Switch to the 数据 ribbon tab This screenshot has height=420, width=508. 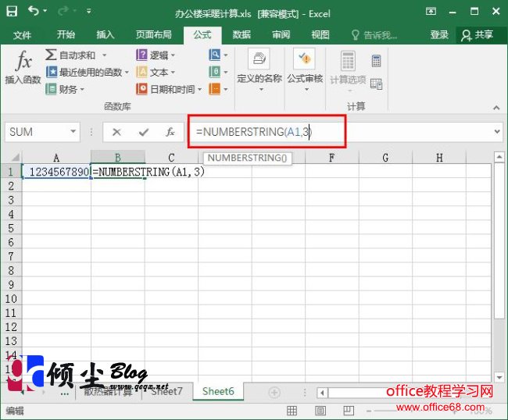241,34
